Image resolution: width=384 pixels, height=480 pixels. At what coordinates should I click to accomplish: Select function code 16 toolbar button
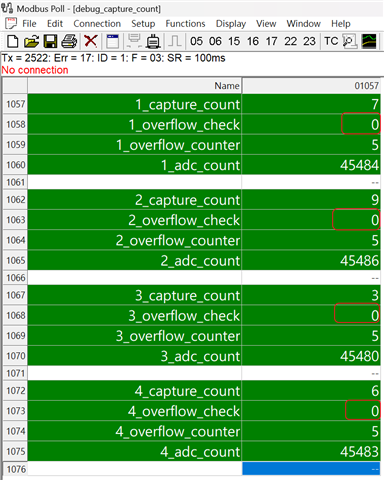[253, 41]
